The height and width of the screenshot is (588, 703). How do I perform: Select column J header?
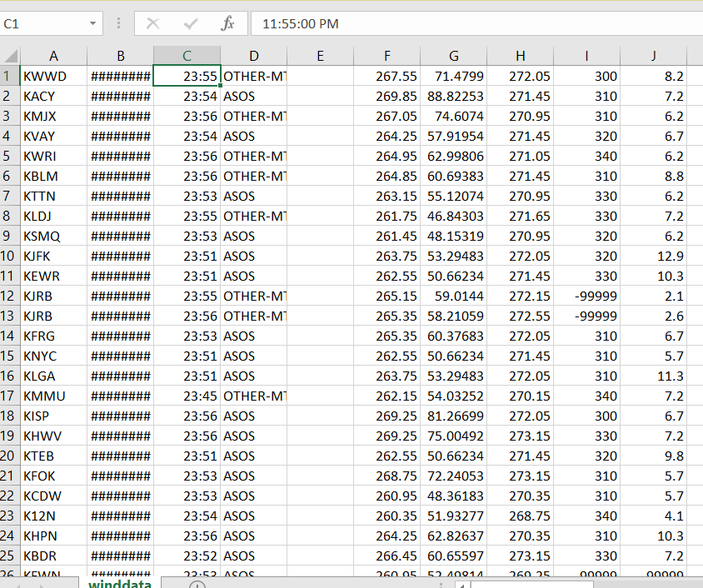(x=654, y=56)
